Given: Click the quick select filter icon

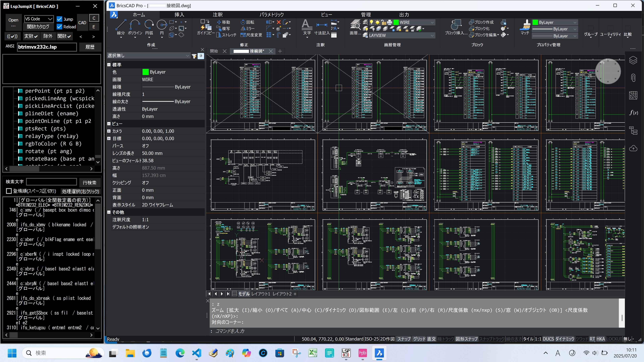Looking at the screenshot, I should pyautogui.click(x=194, y=56).
